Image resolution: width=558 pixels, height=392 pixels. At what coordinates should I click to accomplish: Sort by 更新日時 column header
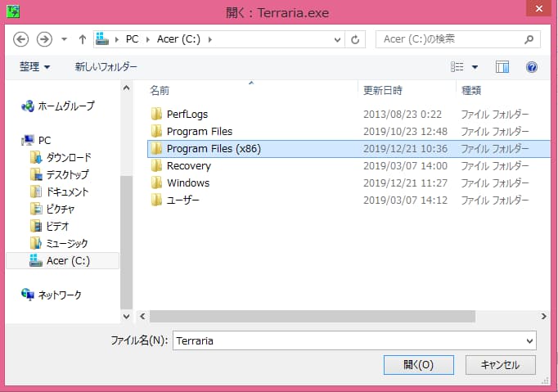[x=383, y=91]
